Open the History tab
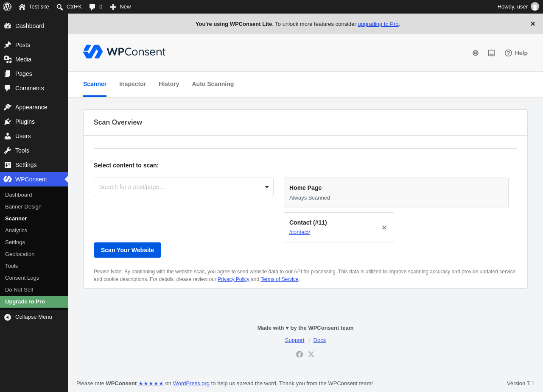The image size is (543, 392). (169, 84)
